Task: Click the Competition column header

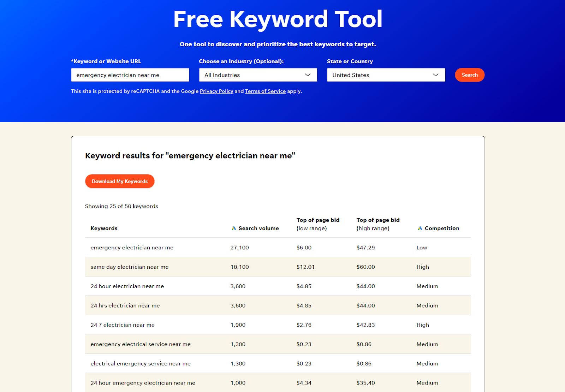Action: point(442,228)
